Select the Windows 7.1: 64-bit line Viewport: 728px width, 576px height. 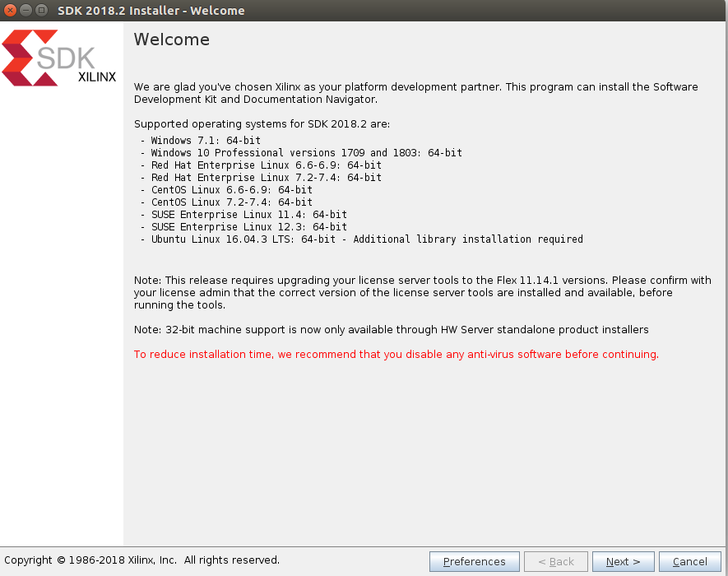click(x=201, y=140)
